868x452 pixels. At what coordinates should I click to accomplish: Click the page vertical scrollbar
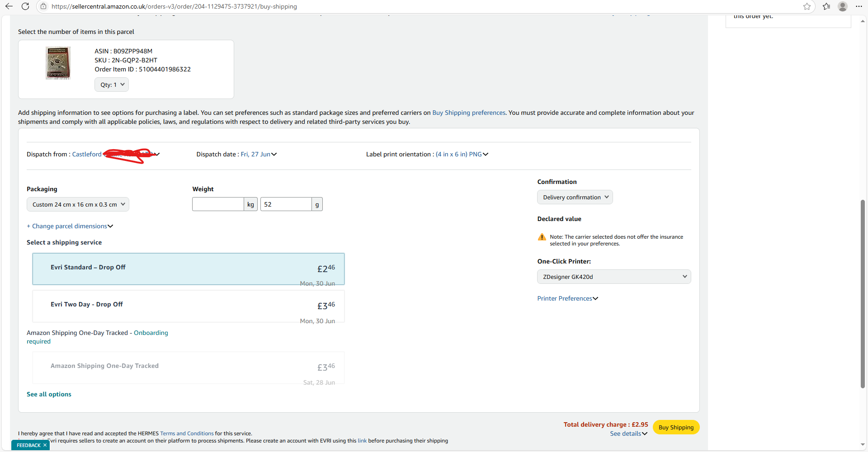[x=863, y=294]
